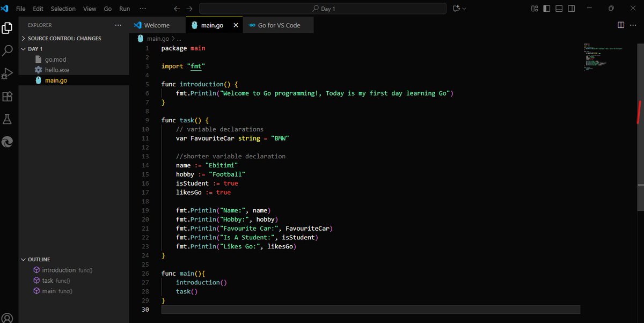The width and height of the screenshot is (644, 323).
Task: Expand the Source Control: Changes section
Action: point(63,38)
